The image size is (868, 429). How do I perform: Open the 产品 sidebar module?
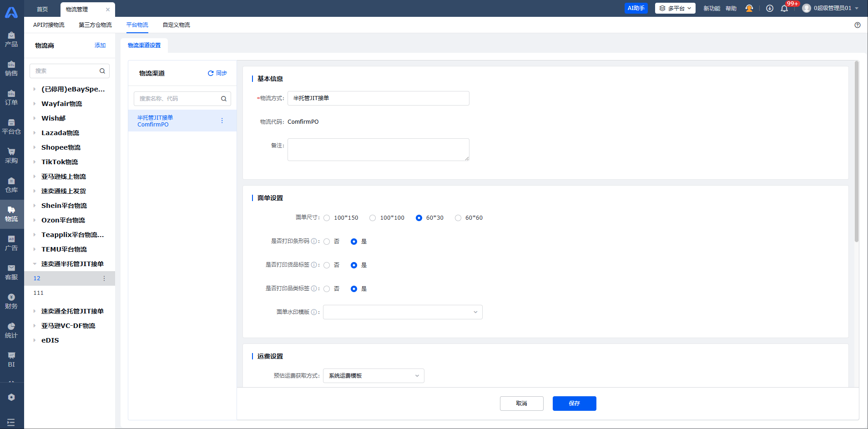[11, 40]
